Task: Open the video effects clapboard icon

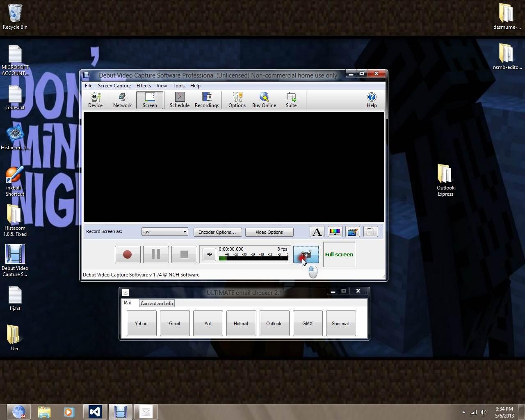Action: tap(353, 232)
